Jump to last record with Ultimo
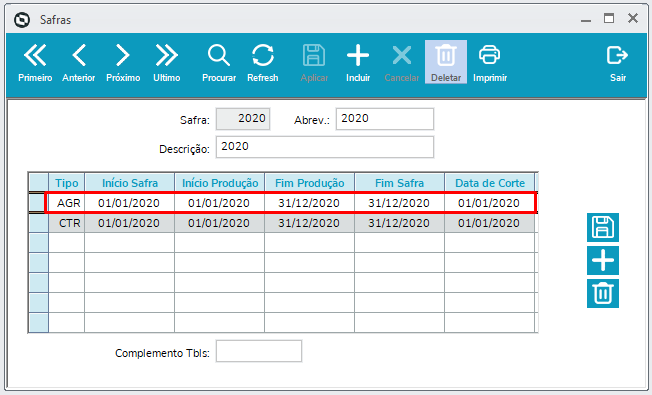 click(x=166, y=63)
